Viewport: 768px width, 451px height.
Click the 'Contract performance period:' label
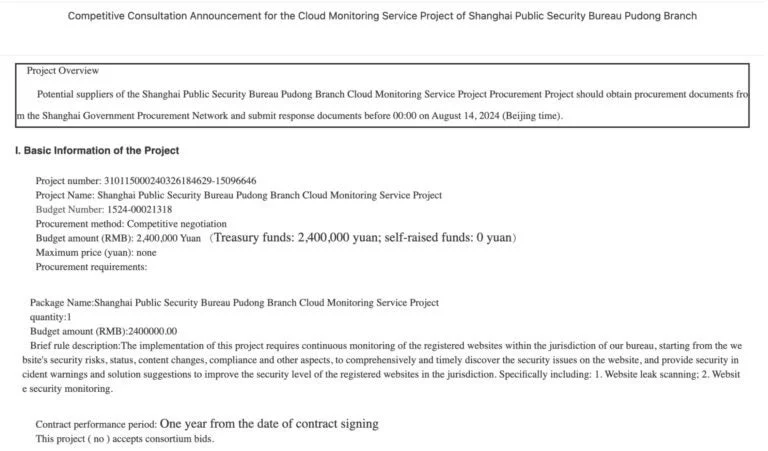[96, 425]
